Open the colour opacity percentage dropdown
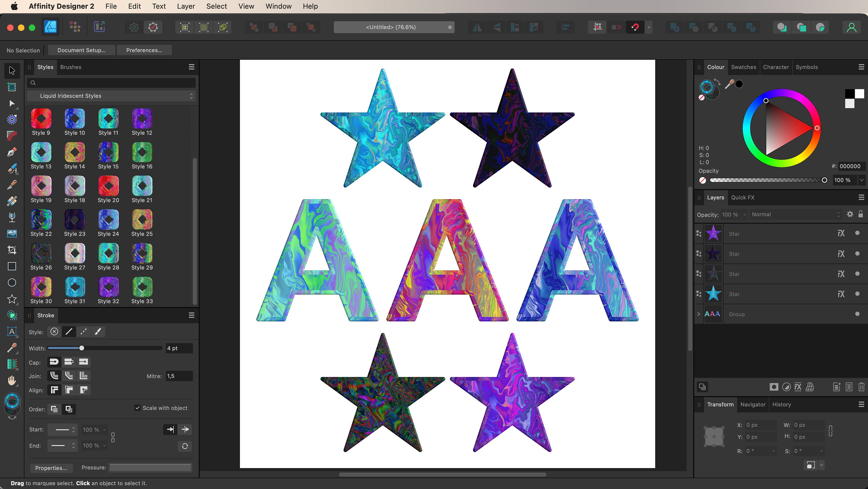The width and height of the screenshot is (868, 489). pos(861,180)
